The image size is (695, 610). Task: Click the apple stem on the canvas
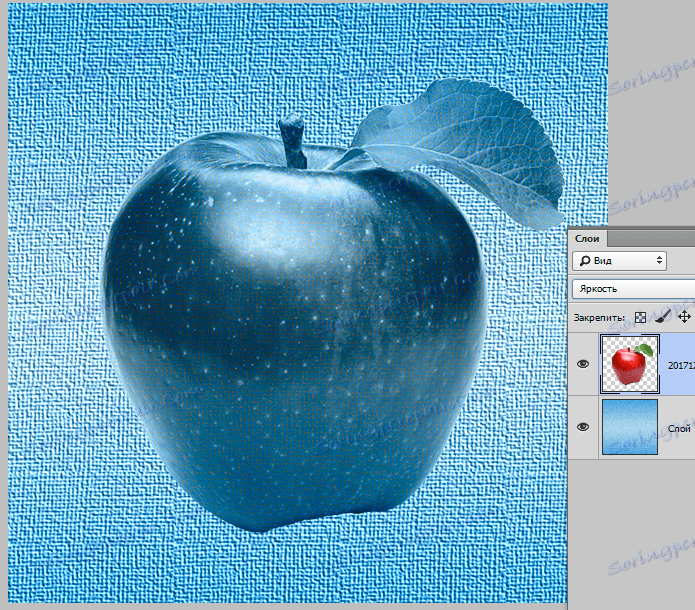click(294, 142)
